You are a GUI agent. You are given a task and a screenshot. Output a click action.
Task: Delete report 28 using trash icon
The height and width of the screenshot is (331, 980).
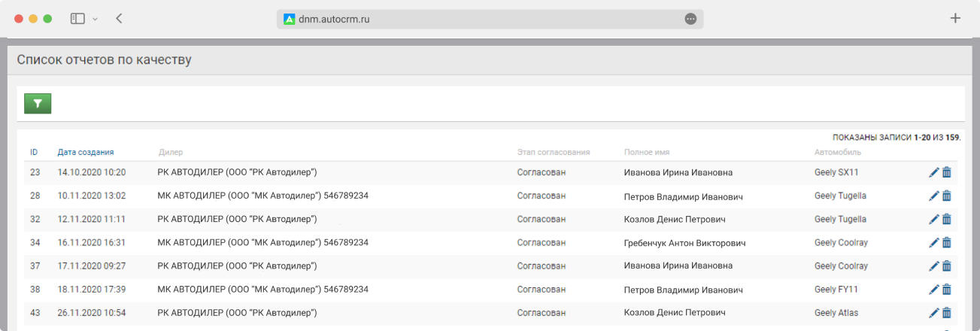point(947,196)
